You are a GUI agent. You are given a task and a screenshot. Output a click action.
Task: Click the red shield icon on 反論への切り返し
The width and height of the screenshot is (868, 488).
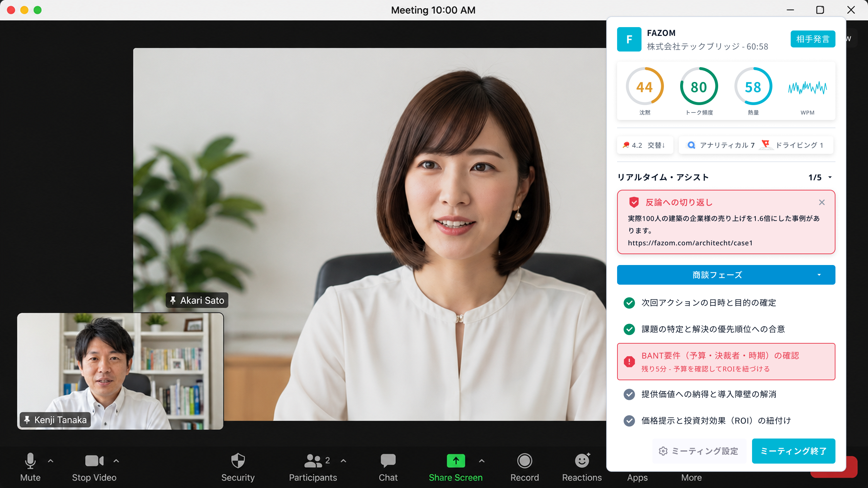[x=634, y=202]
